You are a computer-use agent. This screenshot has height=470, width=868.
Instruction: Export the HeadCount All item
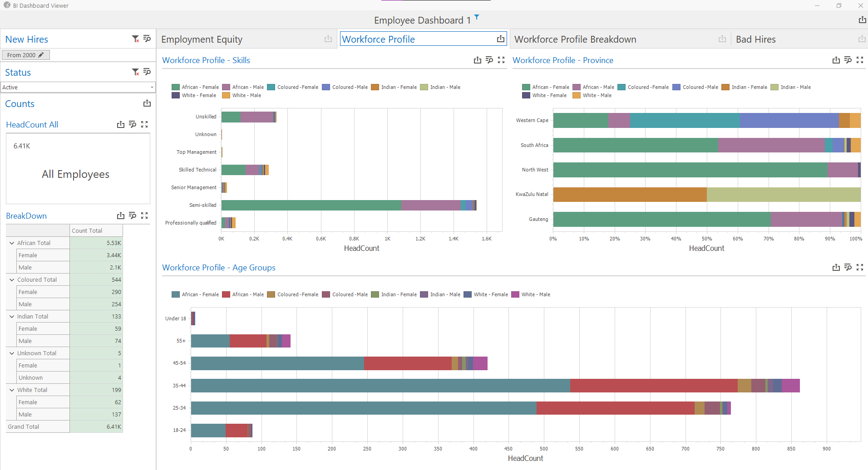pyautogui.click(x=121, y=124)
